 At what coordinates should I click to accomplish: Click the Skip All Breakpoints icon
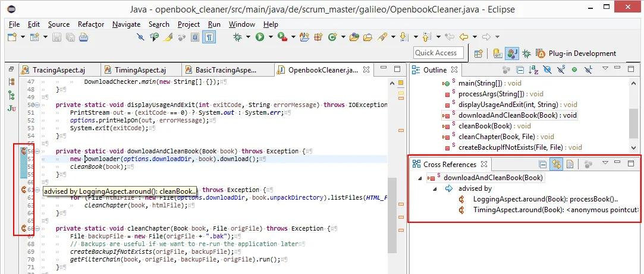tap(141, 37)
